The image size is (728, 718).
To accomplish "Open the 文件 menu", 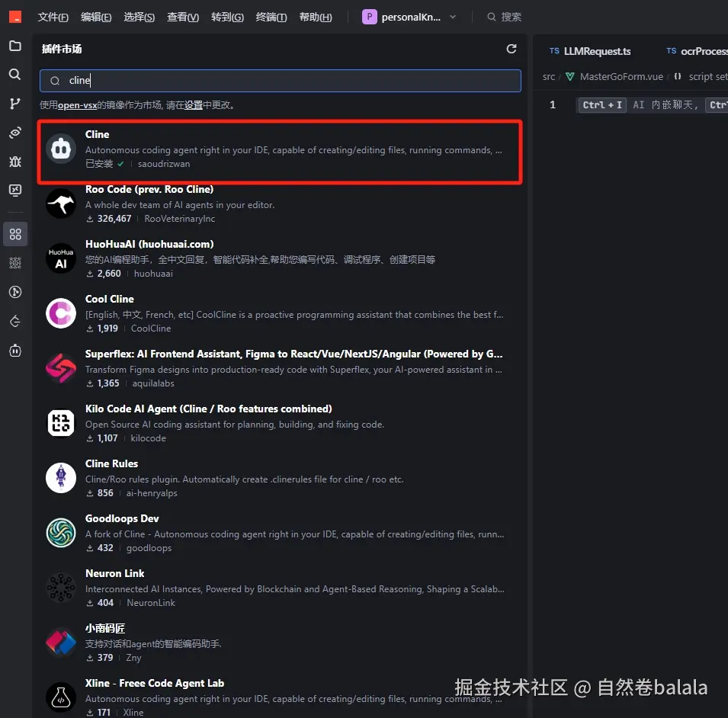I will (x=52, y=17).
